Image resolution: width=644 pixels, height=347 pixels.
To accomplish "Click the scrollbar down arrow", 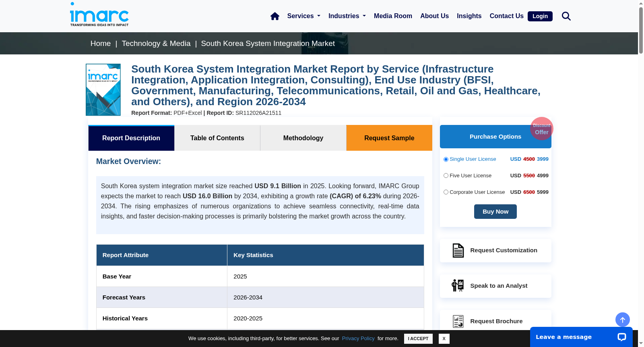I will (641, 343).
